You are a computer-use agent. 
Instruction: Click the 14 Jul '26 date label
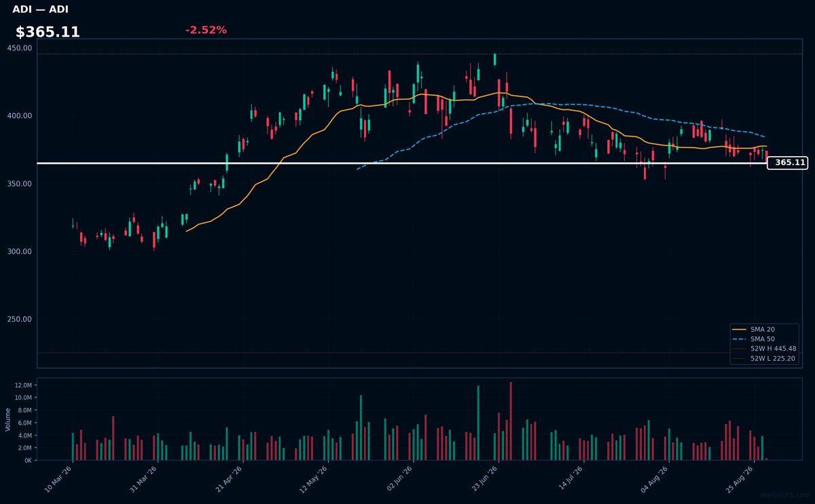[570, 480]
